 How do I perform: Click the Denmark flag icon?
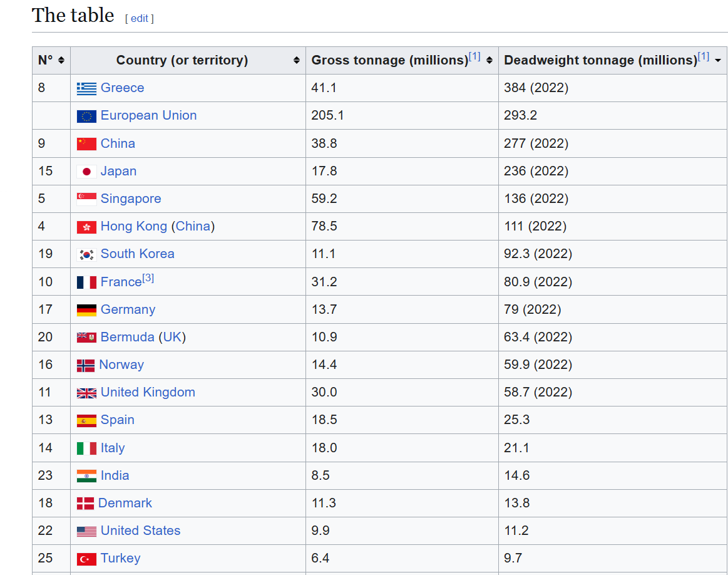click(85, 504)
